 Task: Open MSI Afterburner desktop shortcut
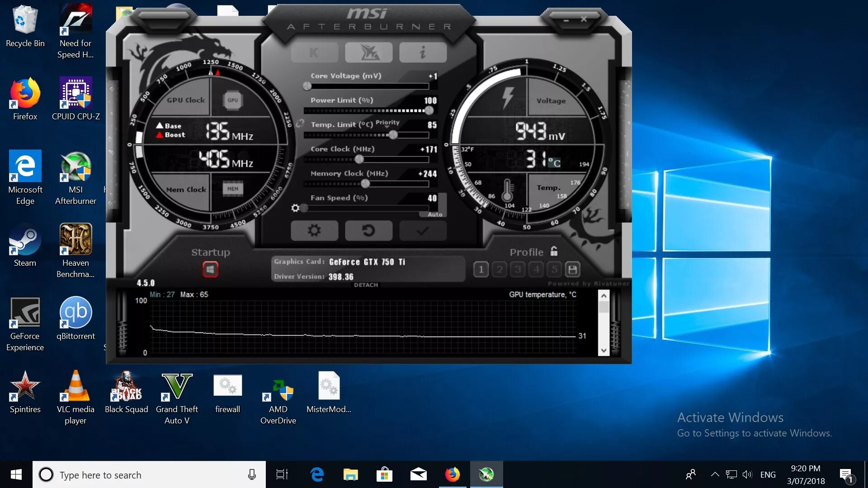click(75, 178)
